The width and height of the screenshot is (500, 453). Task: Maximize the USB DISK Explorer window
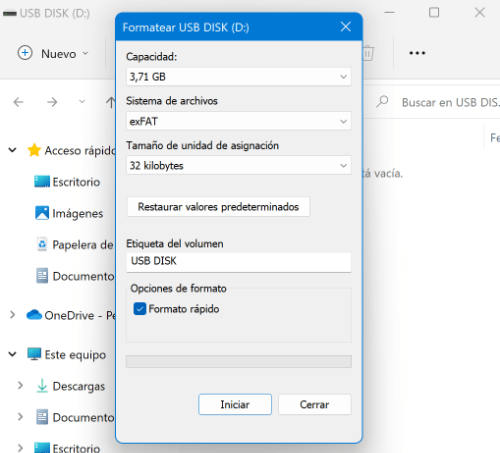coord(434,13)
